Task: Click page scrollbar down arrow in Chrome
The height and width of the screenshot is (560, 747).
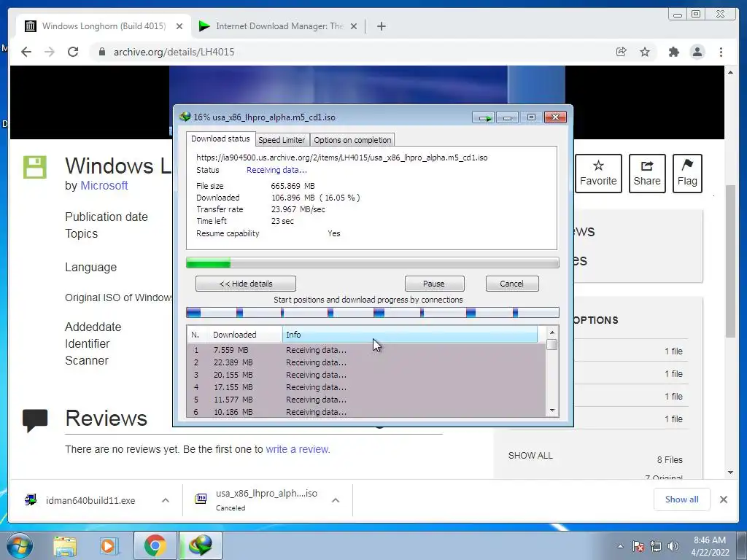Action: point(730,472)
